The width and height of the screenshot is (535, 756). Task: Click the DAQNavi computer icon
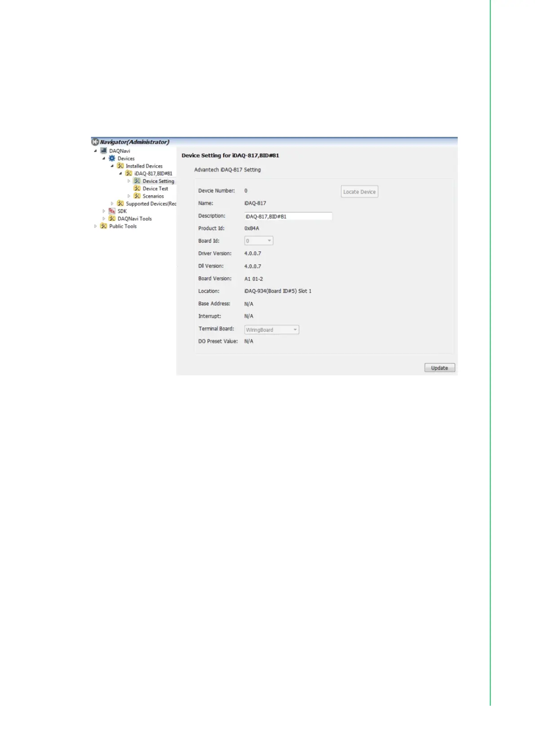[x=103, y=151]
